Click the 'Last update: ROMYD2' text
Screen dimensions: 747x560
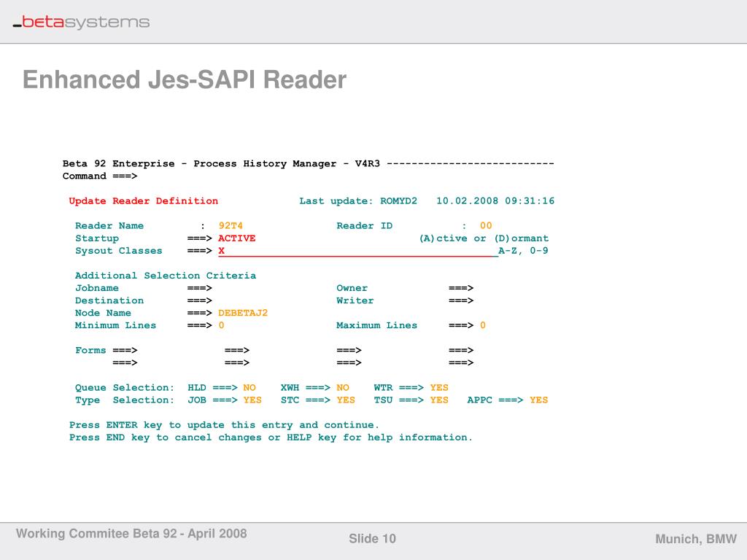357,201
